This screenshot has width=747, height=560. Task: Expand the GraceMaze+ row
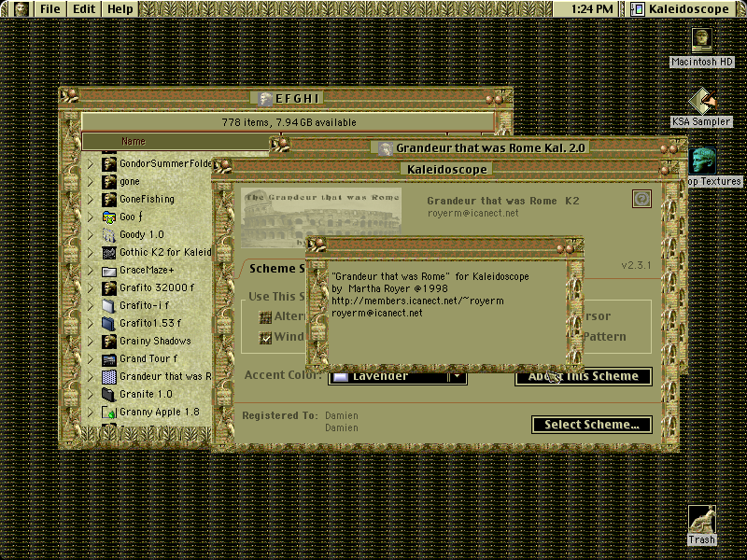pyautogui.click(x=90, y=271)
